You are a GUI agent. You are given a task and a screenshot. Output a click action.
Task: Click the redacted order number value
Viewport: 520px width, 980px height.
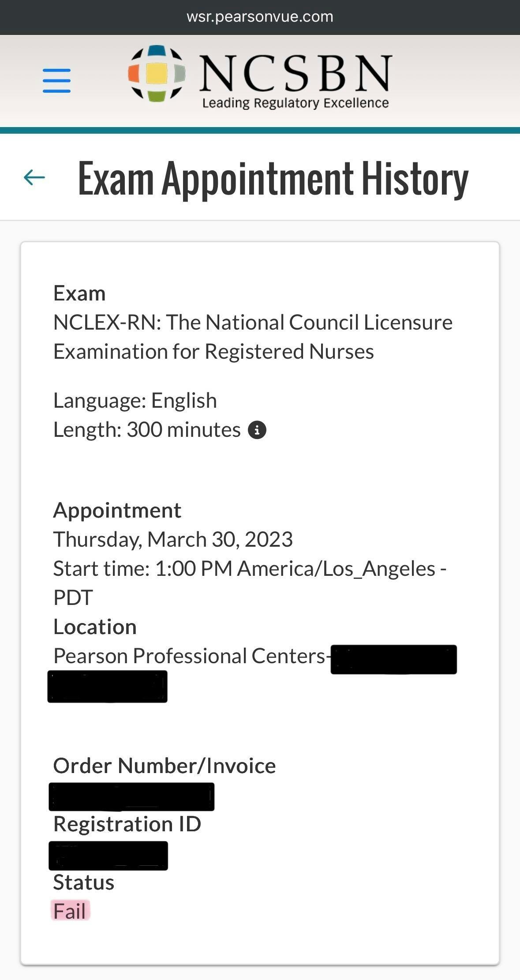tap(131, 796)
